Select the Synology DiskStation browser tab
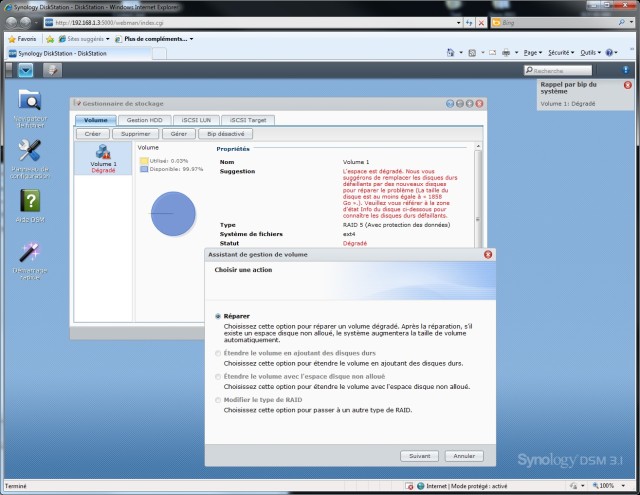 point(79,53)
